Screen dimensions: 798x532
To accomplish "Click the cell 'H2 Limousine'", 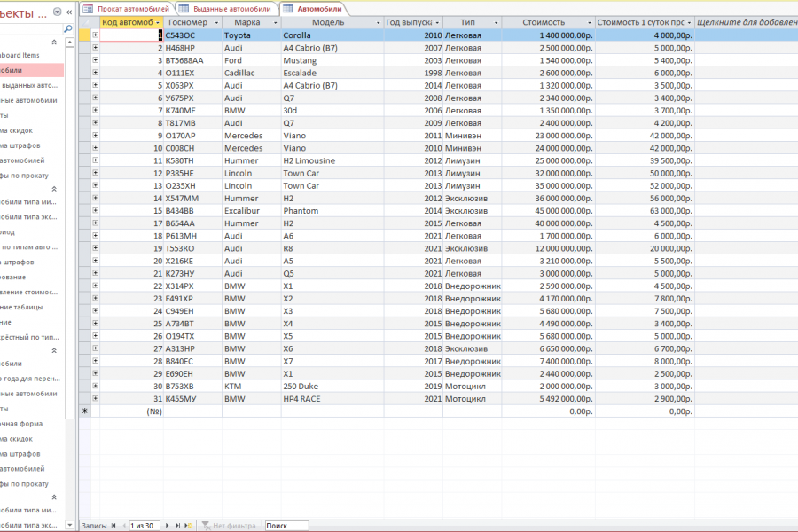I will (x=332, y=160).
